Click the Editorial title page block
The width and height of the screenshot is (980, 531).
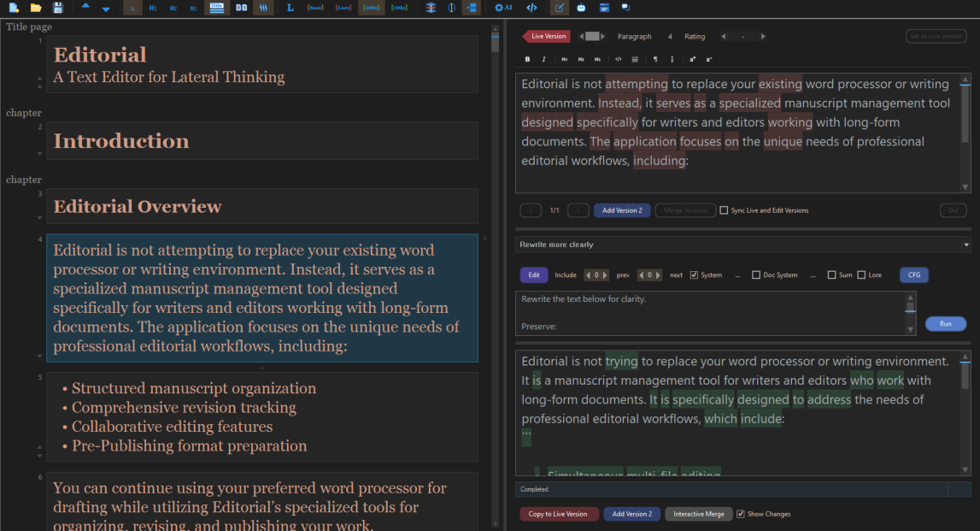point(262,64)
